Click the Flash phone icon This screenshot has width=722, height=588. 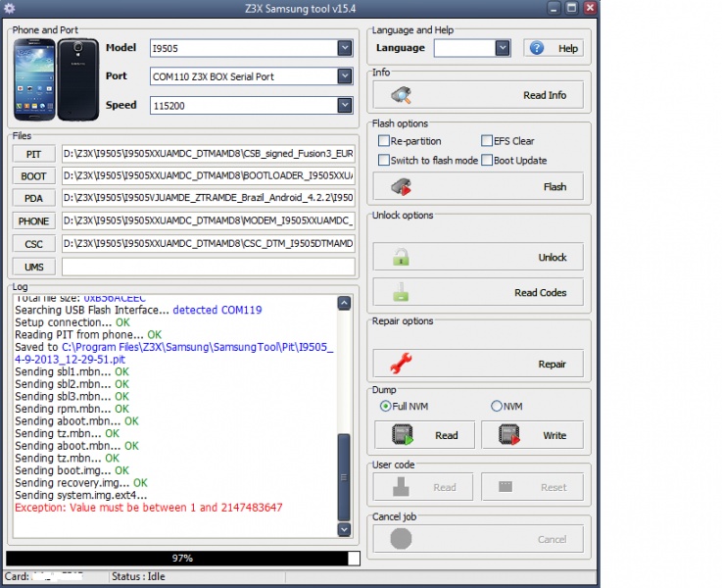(x=401, y=187)
